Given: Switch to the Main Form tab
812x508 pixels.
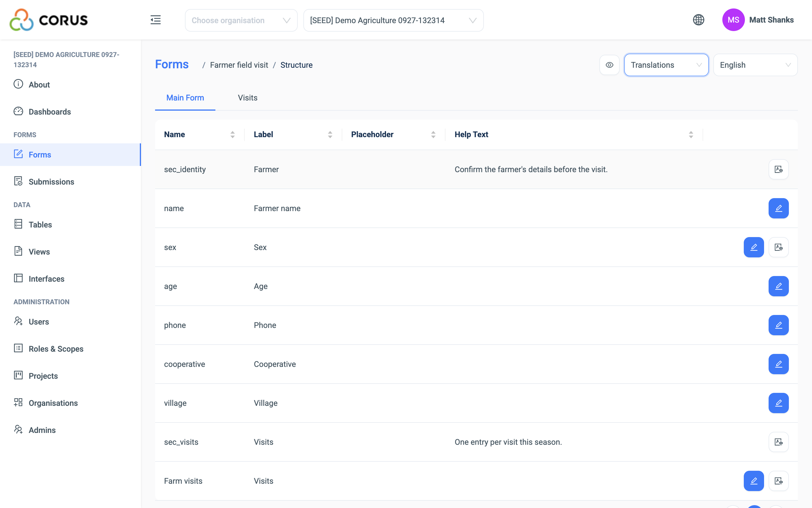Looking at the screenshot, I should [185, 98].
